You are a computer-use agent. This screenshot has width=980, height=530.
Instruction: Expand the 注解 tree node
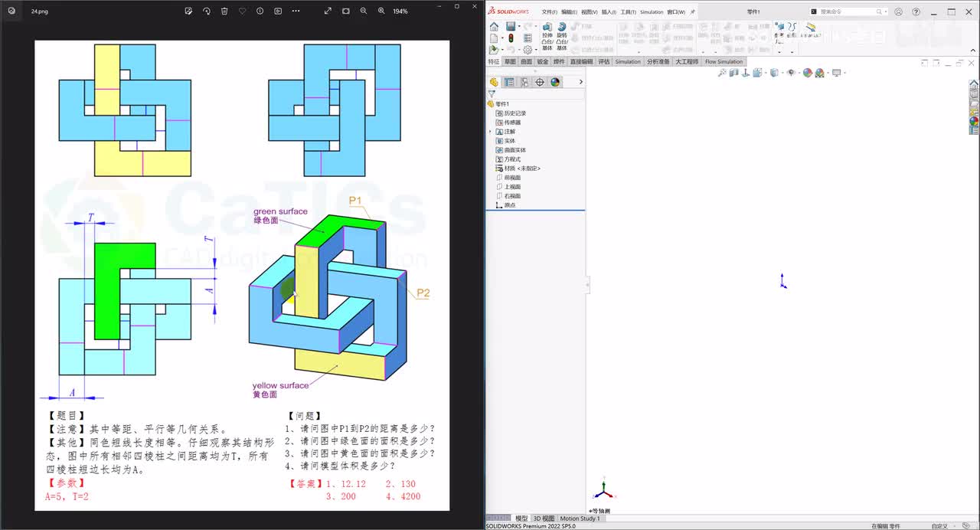click(x=490, y=132)
